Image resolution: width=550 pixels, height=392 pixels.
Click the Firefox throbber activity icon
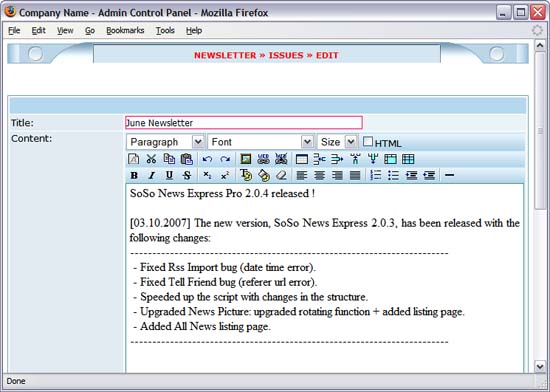tap(537, 31)
